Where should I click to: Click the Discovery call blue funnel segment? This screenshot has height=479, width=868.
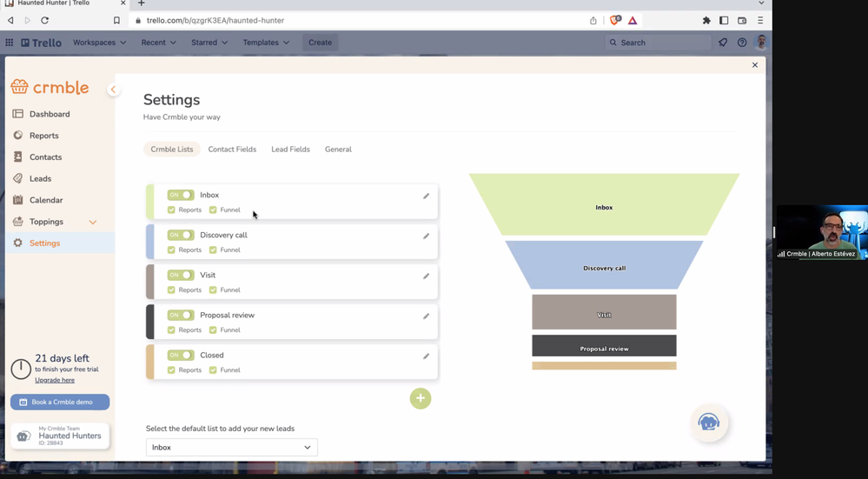pyautogui.click(x=604, y=264)
